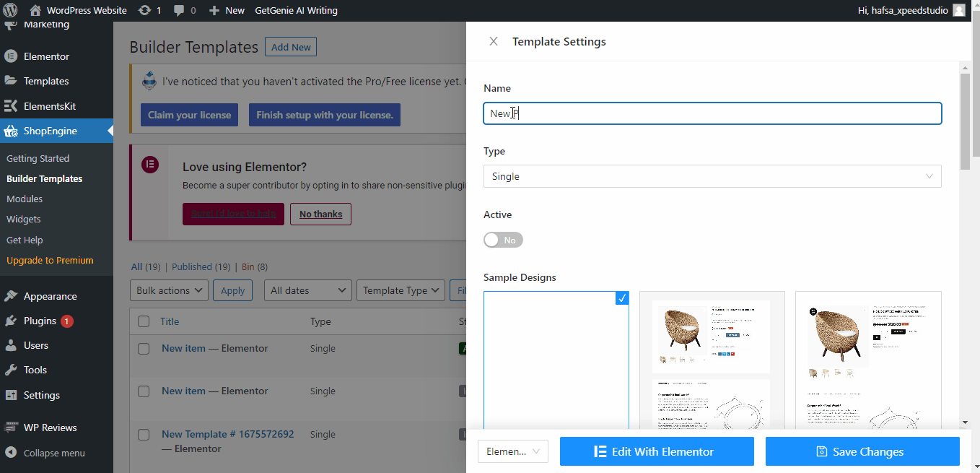Open the Elementor editor selector dropdown
This screenshot has width=980, height=473.
(x=513, y=451)
